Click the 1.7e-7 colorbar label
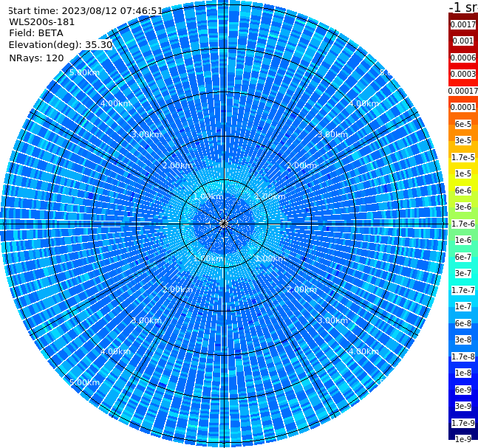Screen dimensions: 478x448 coord(463,290)
